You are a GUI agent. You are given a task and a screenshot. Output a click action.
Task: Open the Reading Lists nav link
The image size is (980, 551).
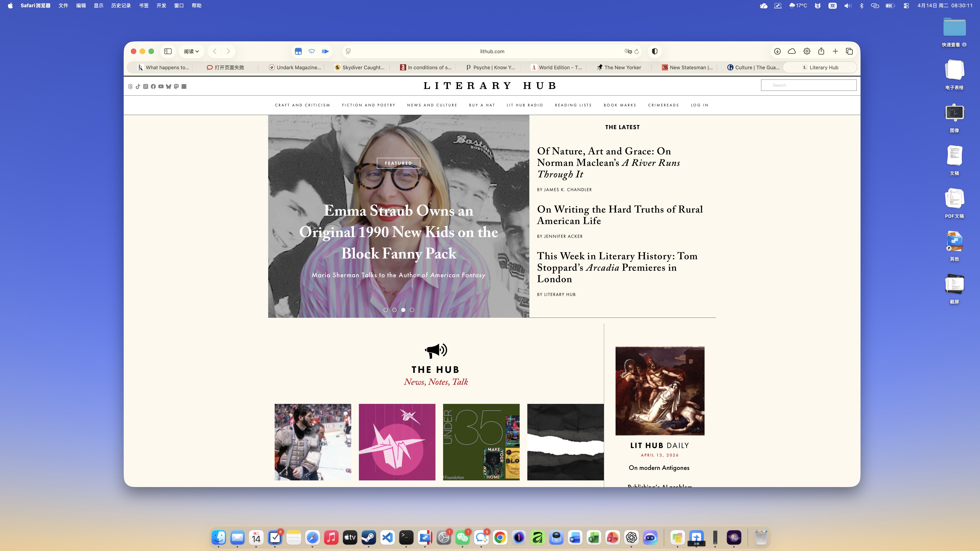(573, 105)
